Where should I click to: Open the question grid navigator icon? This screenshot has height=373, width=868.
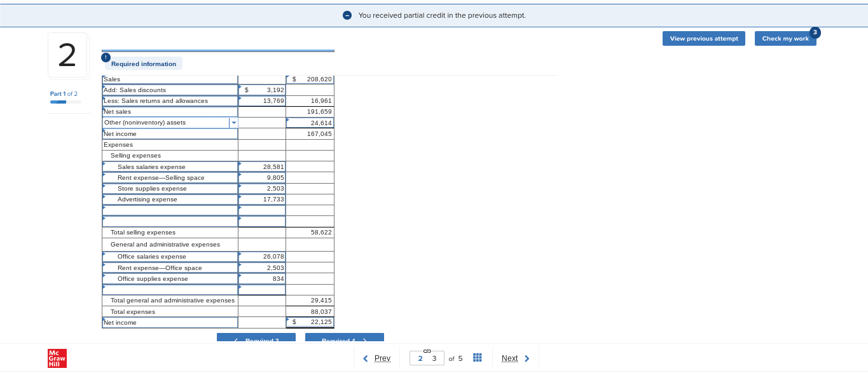(478, 358)
